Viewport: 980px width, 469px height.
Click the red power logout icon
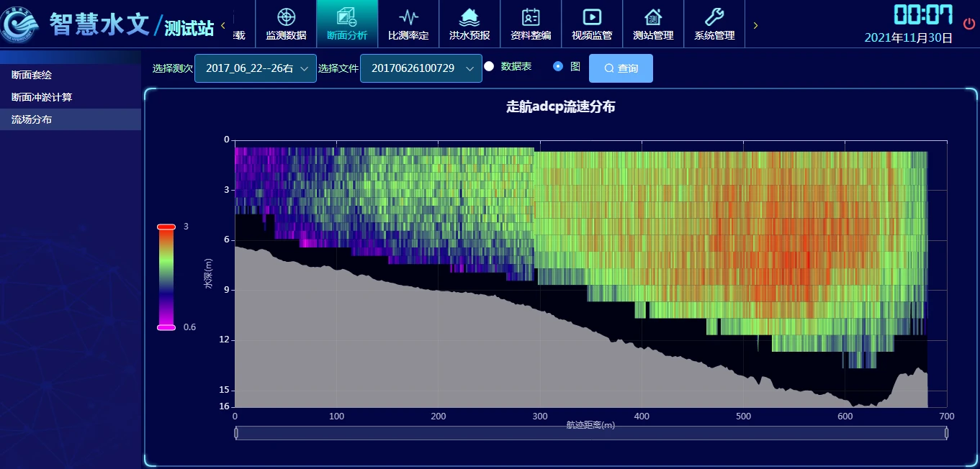coord(969,23)
